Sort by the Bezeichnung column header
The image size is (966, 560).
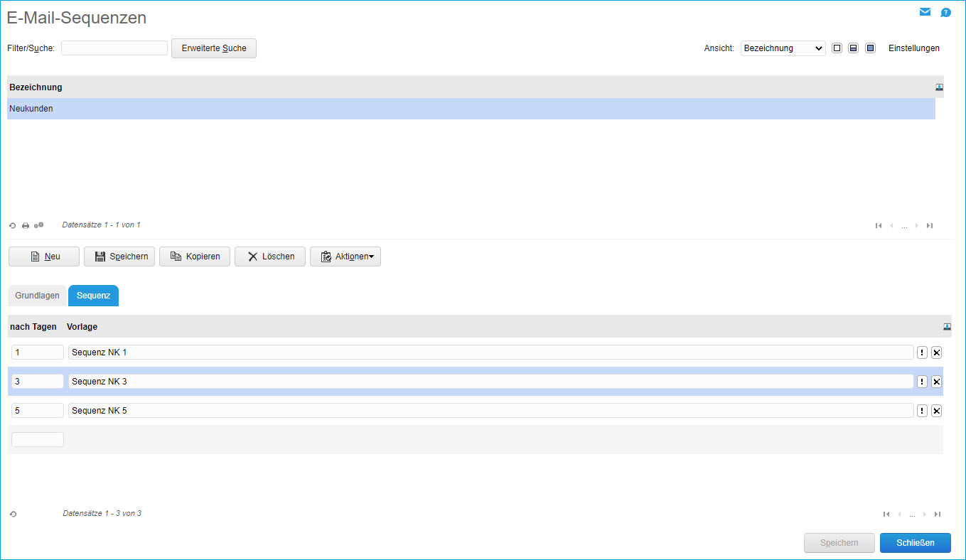[36, 87]
